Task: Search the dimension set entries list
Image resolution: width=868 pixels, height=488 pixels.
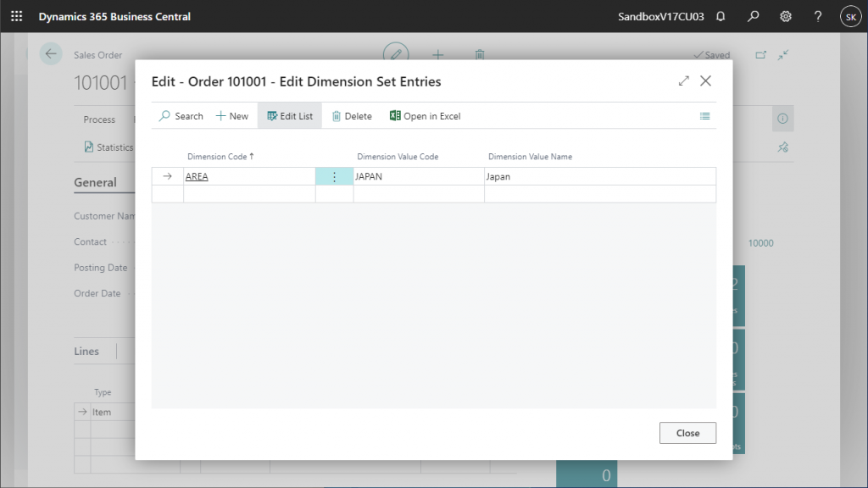Action: point(181,116)
